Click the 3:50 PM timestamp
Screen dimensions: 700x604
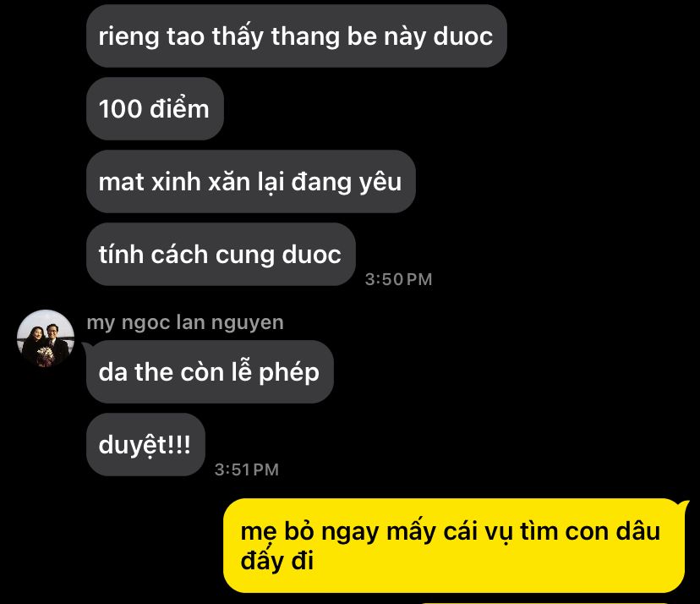tap(399, 279)
